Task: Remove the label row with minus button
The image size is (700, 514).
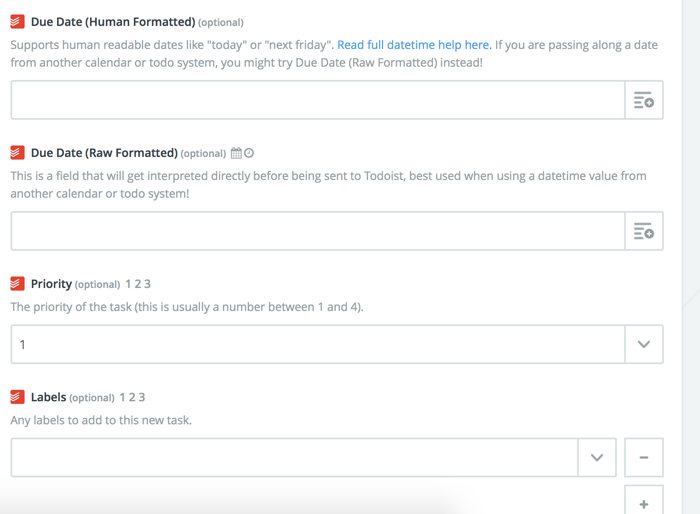Action: pyautogui.click(x=644, y=457)
